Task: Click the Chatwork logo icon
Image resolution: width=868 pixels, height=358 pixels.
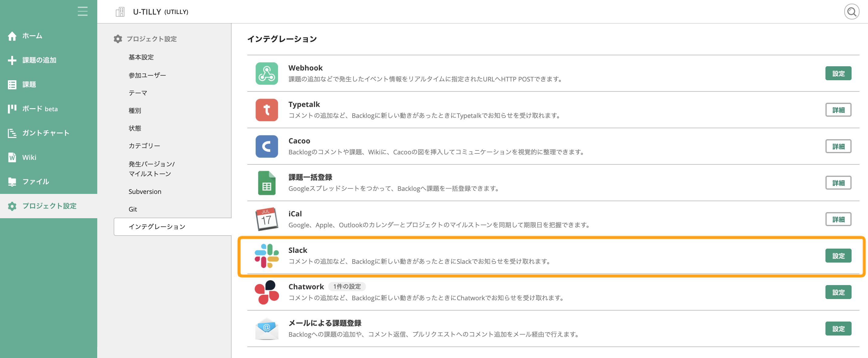Action: click(267, 292)
